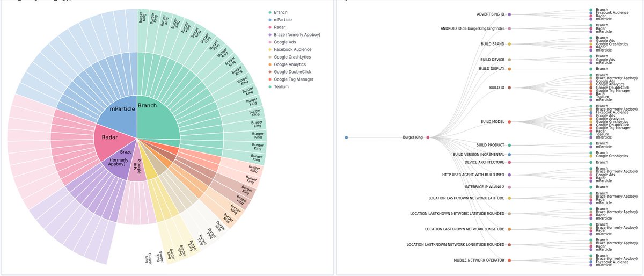Click Google DoubleClick leaf under BUILD ID

(x=591, y=88)
